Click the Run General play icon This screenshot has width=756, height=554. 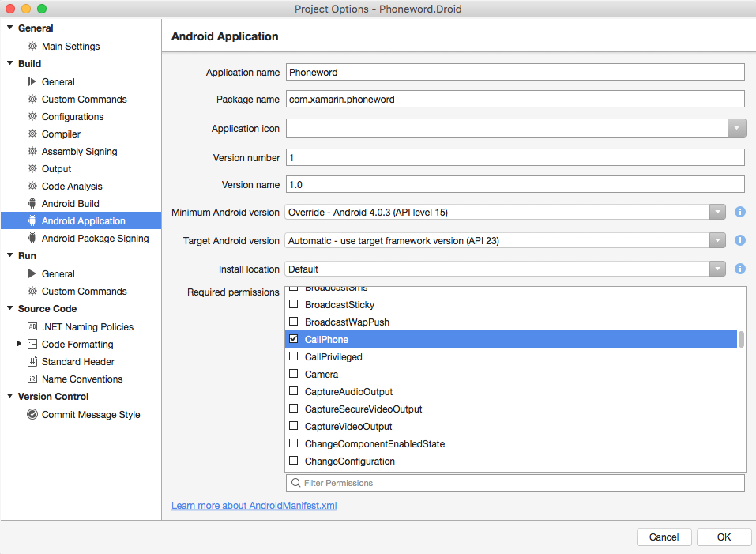[x=32, y=274]
